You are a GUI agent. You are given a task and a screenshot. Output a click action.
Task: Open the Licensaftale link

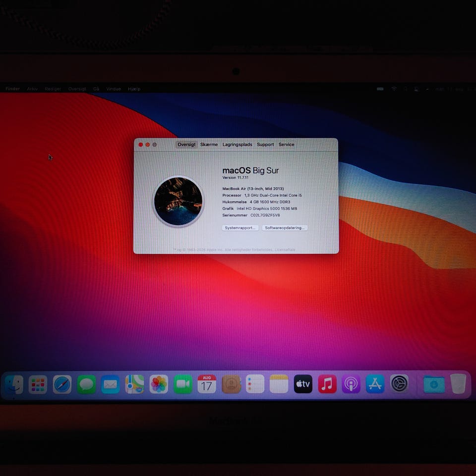click(285, 249)
